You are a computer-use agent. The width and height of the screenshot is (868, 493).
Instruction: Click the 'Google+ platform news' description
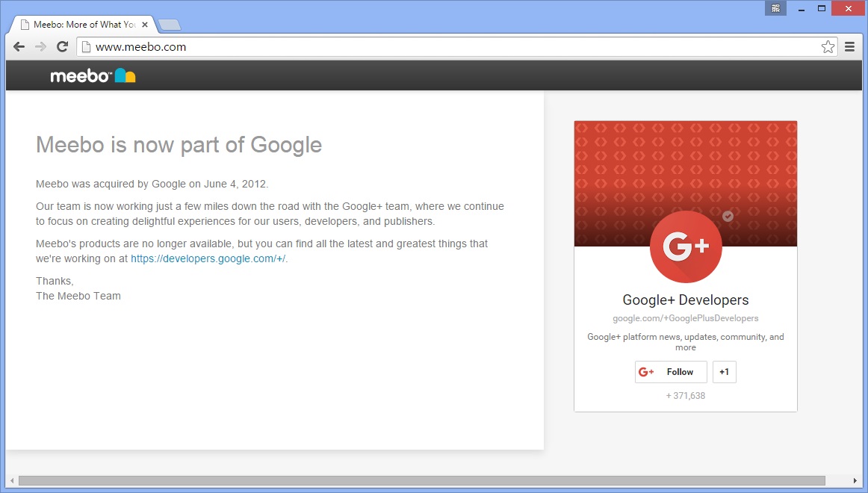click(x=685, y=342)
